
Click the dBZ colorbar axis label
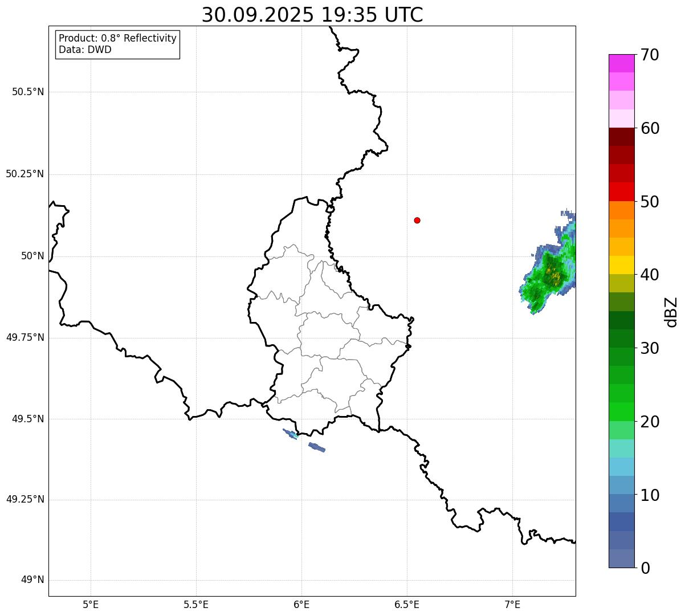672,312
